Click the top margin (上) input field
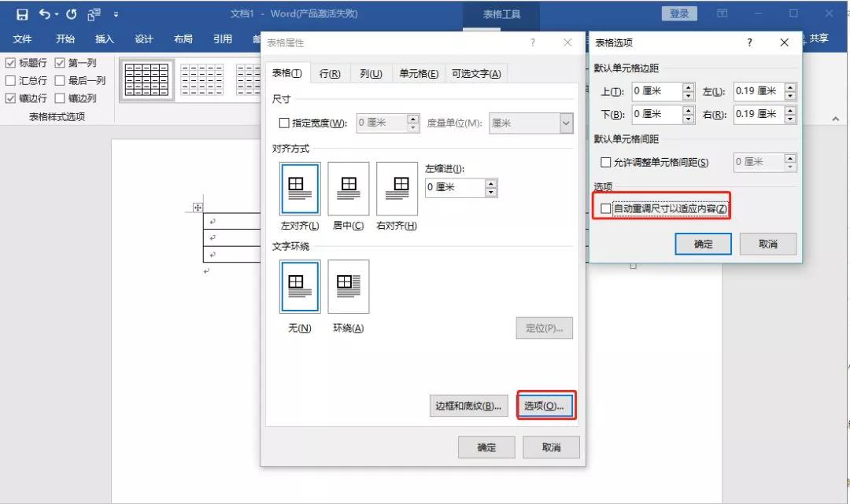Image resolution: width=850 pixels, height=504 pixels. coord(656,91)
